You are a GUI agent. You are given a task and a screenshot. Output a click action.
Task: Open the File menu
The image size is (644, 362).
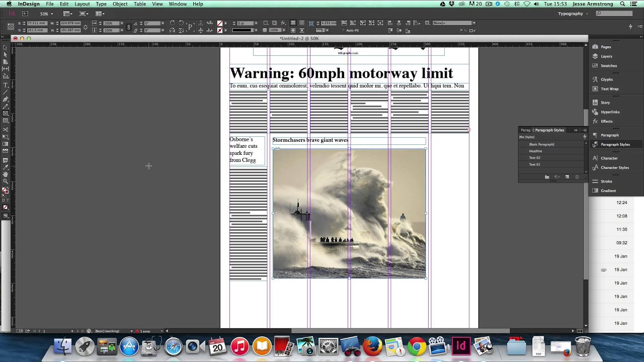50,4
